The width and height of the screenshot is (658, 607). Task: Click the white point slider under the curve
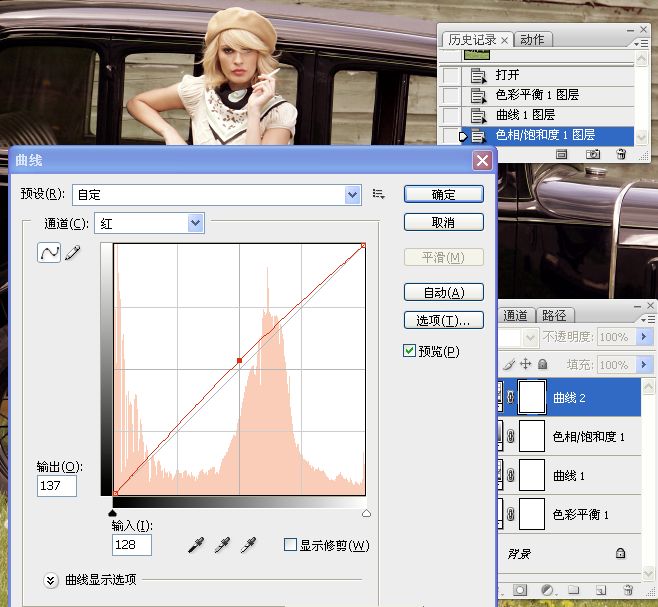(x=365, y=512)
